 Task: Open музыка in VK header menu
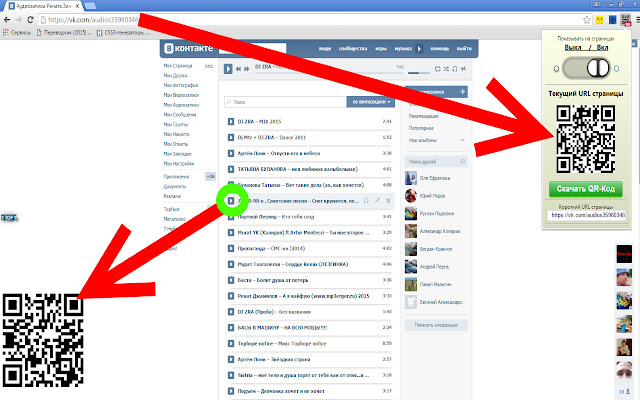pyautogui.click(x=403, y=49)
